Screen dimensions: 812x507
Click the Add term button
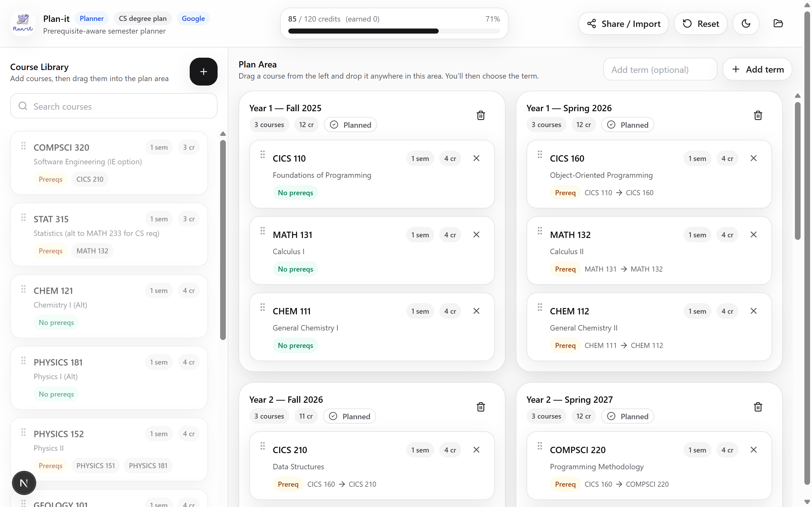coord(757,69)
